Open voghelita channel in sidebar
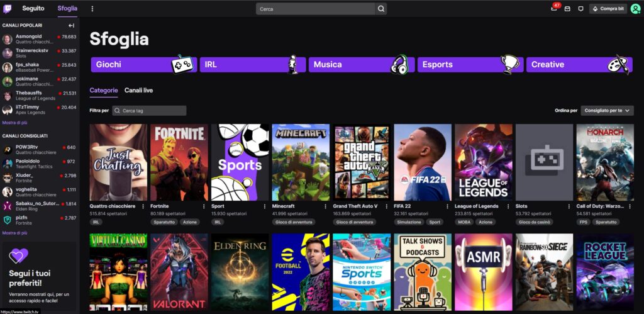This screenshot has width=644, height=314. click(x=39, y=192)
